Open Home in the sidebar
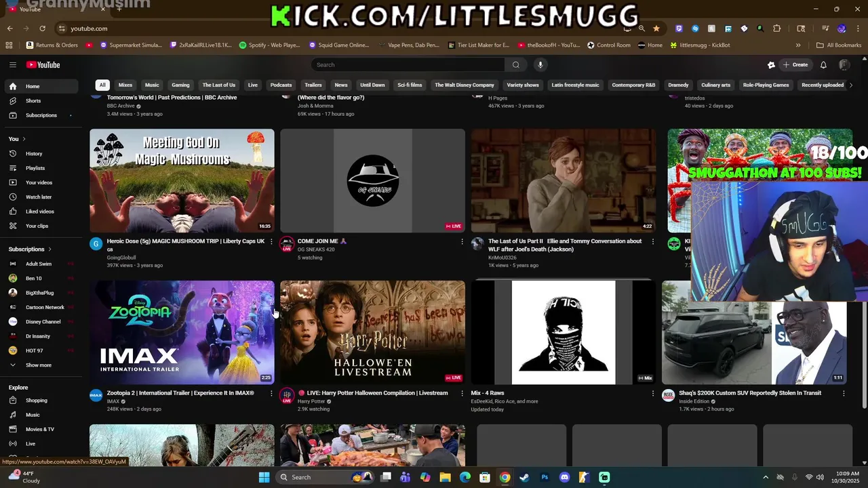The height and width of the screenshot is (488, 868). (x=40, y=86)
